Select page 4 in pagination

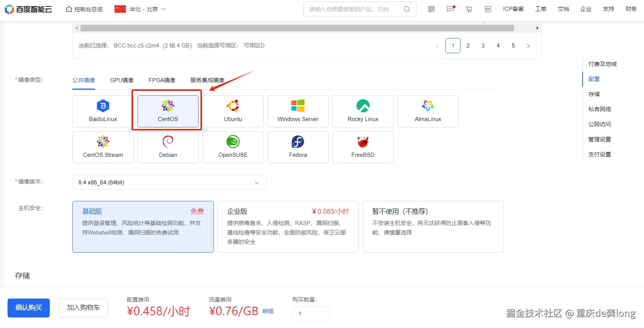[498, 46]
